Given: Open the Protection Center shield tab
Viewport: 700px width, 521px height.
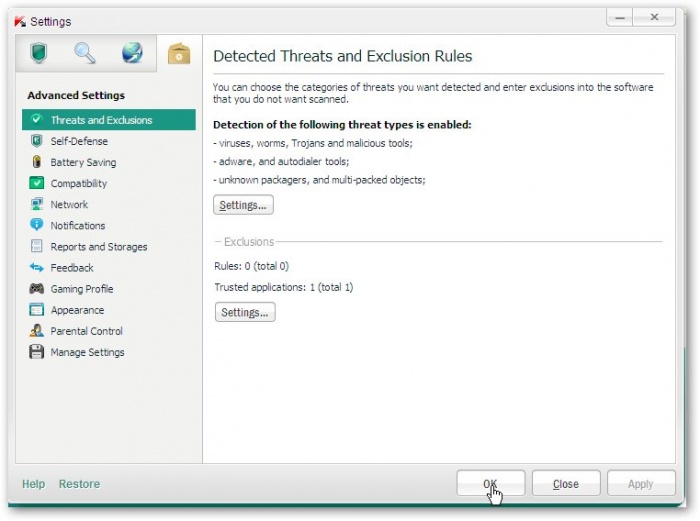Looking at the screenshot, I should [x=38, y=53].
